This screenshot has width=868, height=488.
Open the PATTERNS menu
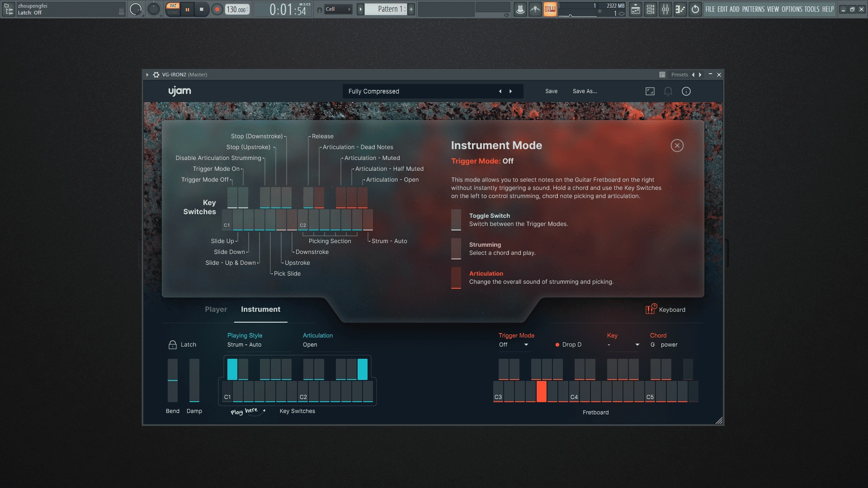click(x=753, y=9)
